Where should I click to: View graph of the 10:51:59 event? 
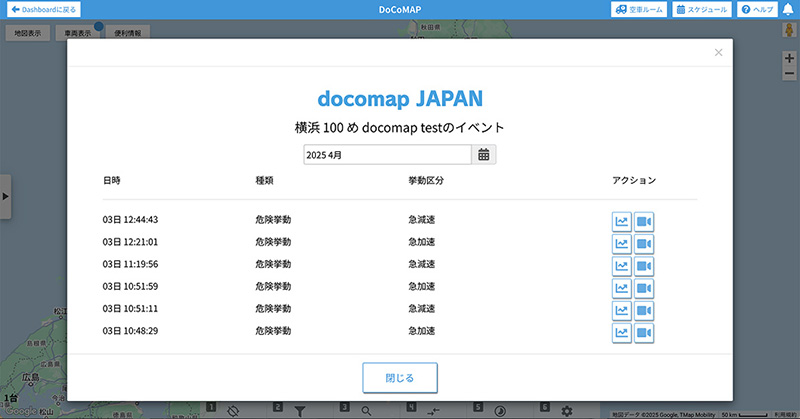click(x=622, y=288)
